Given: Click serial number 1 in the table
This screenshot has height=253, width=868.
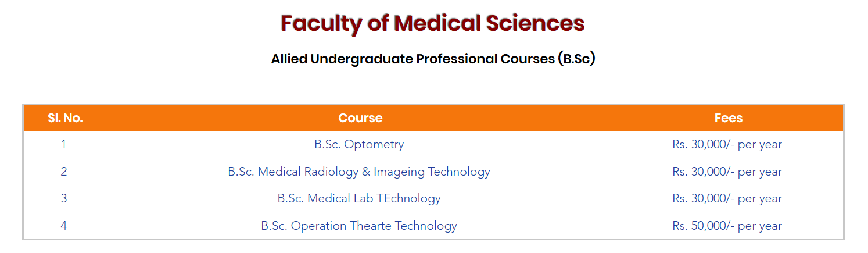Looking at the screenshot, I should (x=63, y=144).
